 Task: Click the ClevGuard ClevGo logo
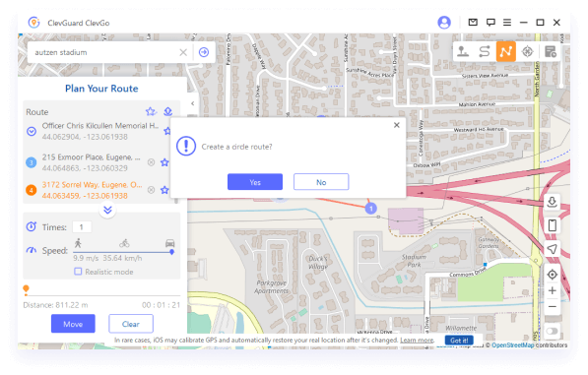click(34, 23)
